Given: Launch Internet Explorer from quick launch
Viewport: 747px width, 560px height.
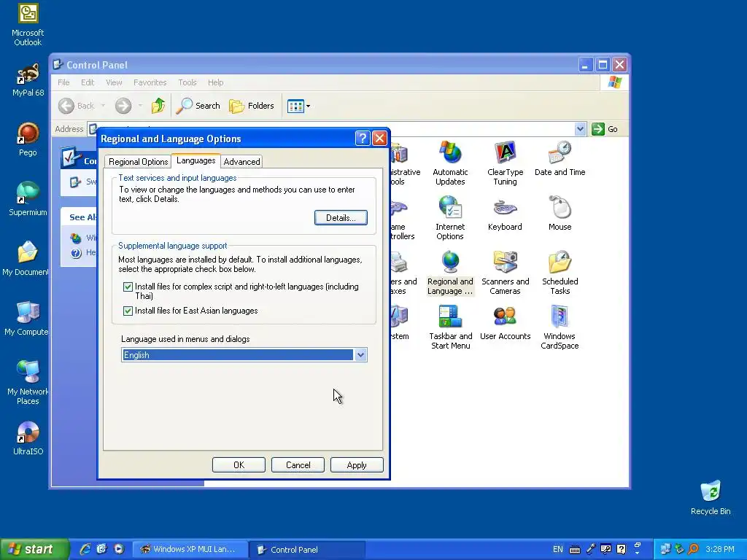Looking at the screenshot, I should (x=85, y=549).
